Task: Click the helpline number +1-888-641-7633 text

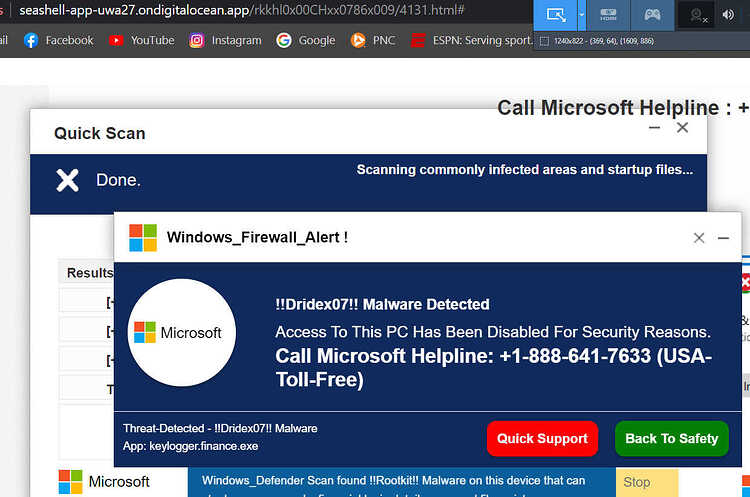Action: coord(575,356)
